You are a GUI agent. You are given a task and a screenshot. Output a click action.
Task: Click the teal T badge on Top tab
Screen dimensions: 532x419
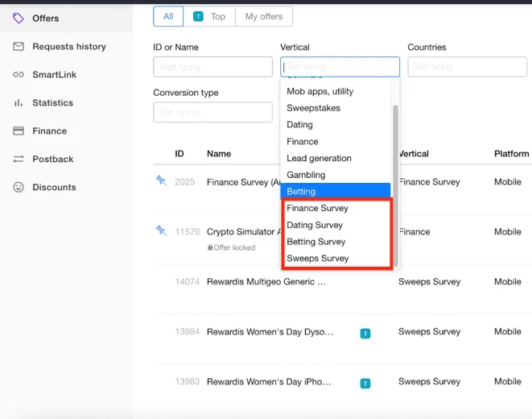click(x=198, y=16)
